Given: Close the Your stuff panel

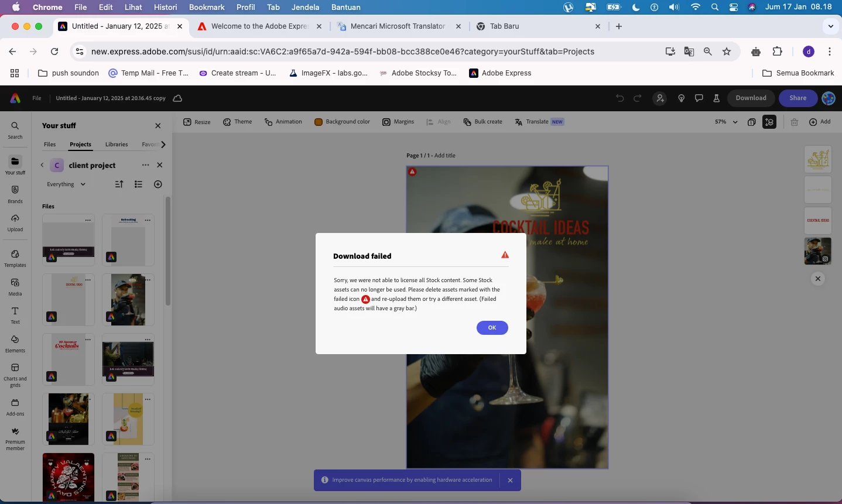Looking at the screenshot, I should [158, 125].
